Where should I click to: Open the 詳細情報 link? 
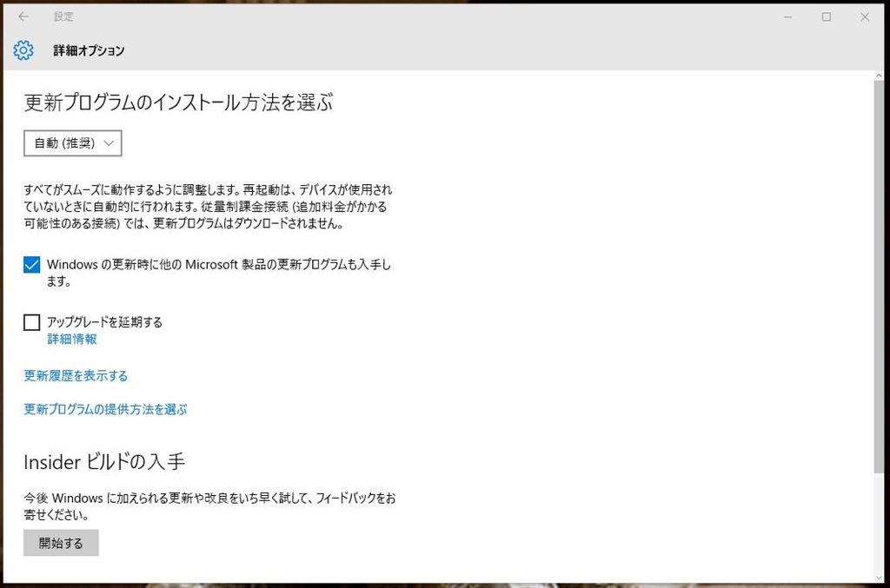coord(72,339)
